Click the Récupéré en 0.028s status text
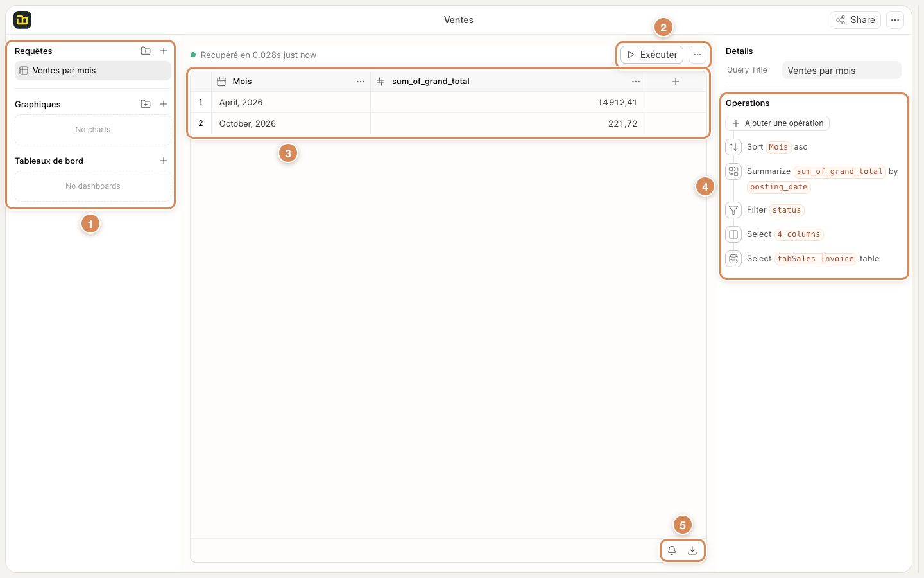The width and height of the screenshot is (924, 578). (x=259, y=55)
